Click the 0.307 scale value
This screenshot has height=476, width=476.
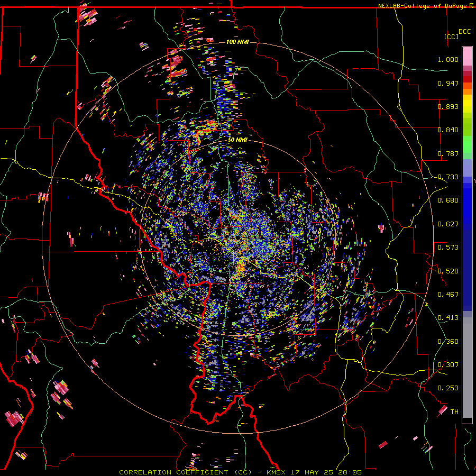(x=448, y=365)
